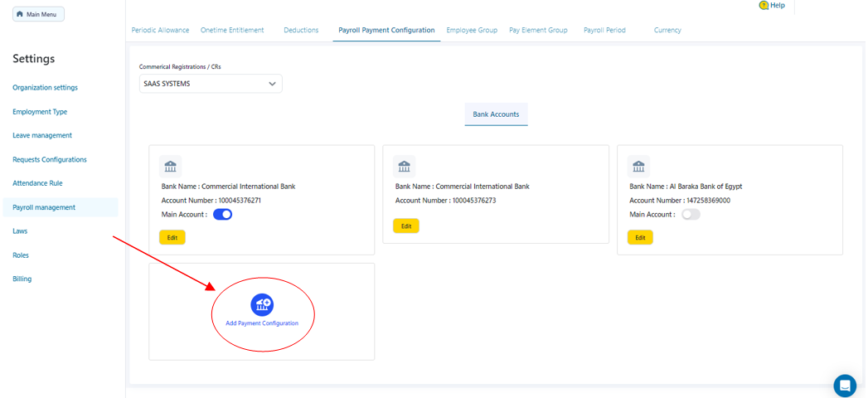Image resolution: width=868 pixels, height=398 pixels.
Task: Edit the Al Baraka Bank account
Action: pos(640,238)
